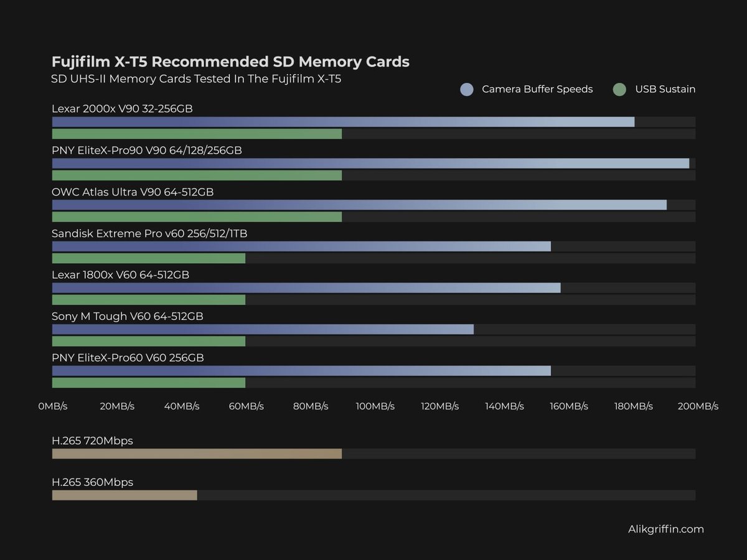Toggle visibility of the H.265 720Mbps series
Image resolution: width=747 pixels, height=560 pixels.
(x=92, y=440)
